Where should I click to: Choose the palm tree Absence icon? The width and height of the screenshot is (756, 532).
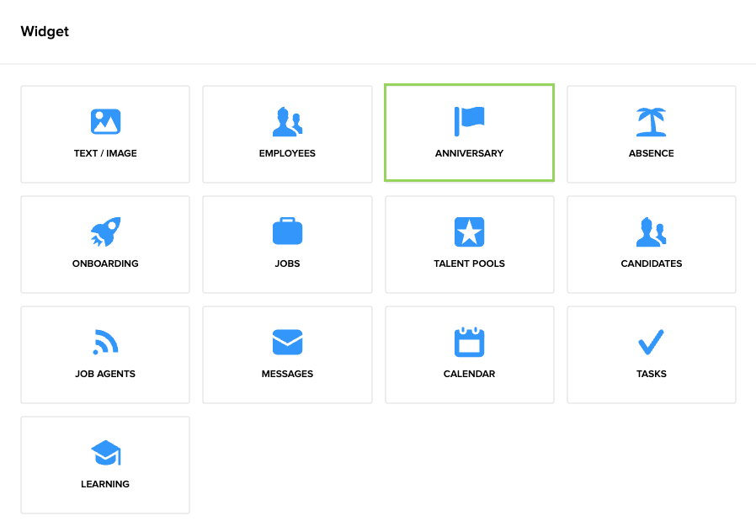651,122
